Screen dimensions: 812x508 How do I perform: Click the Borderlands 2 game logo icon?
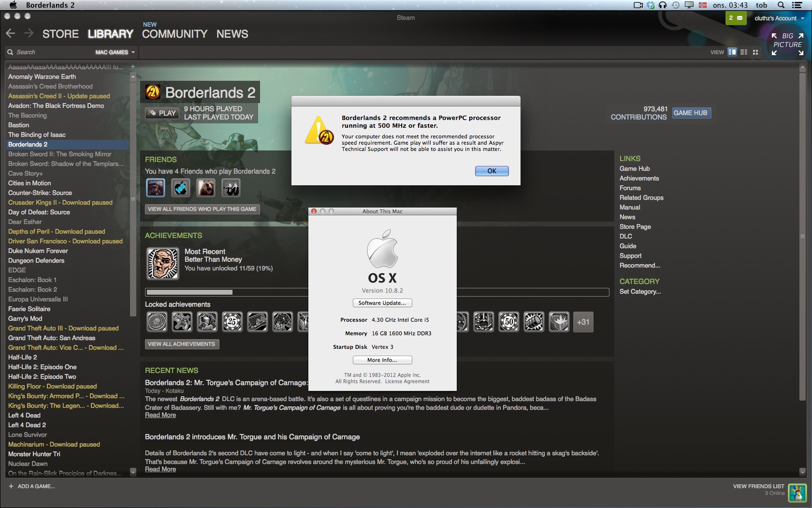pos(153,92)
